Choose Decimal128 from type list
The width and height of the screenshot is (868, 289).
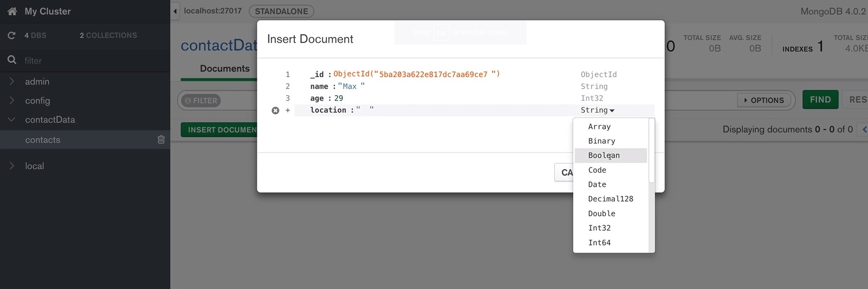pyautogui.click(x=611, y=199)
